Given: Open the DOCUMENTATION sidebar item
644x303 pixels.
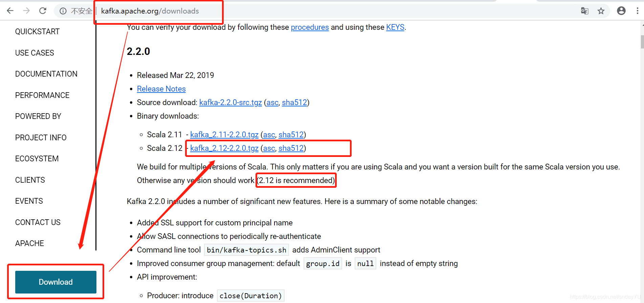Looking at the screenshot, I should (x=46, y=74).
